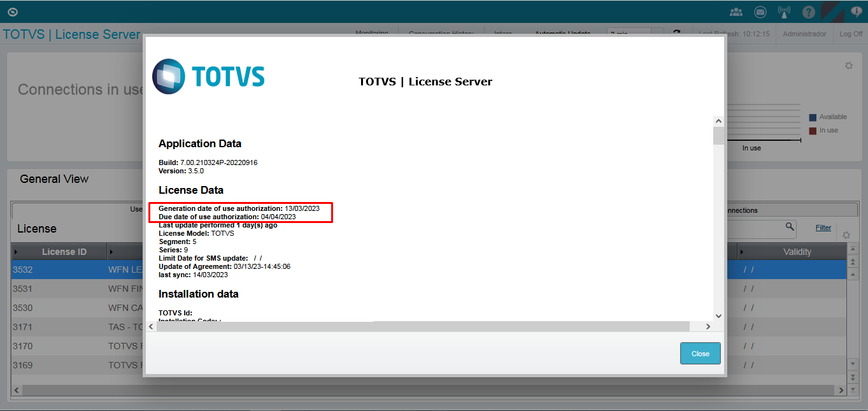Screen dimensions: 868x411
Task: Open the gear icon next to Filter link
Action: (x=846, y=235)
